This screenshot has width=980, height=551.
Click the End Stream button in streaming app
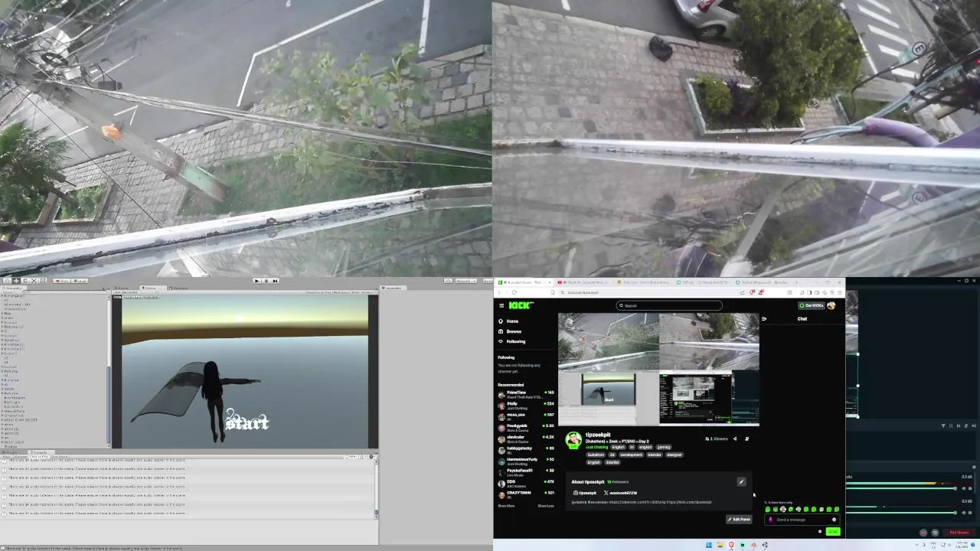coord(959,532)
